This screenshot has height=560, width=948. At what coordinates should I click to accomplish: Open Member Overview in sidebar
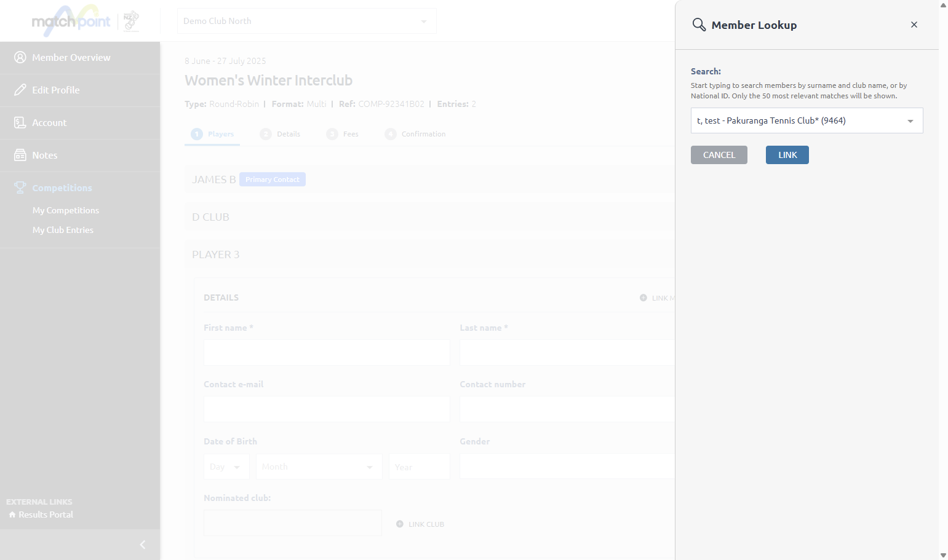point(80,58)
